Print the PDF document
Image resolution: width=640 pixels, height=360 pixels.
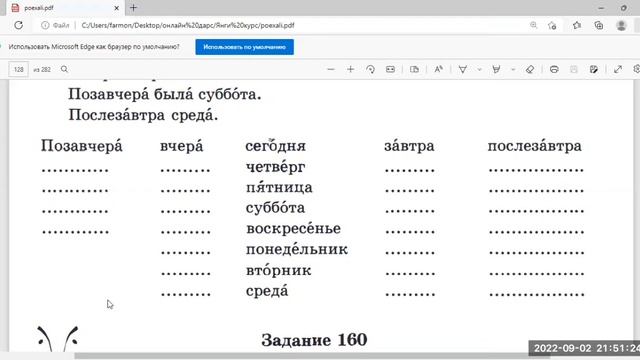[554, 69]
